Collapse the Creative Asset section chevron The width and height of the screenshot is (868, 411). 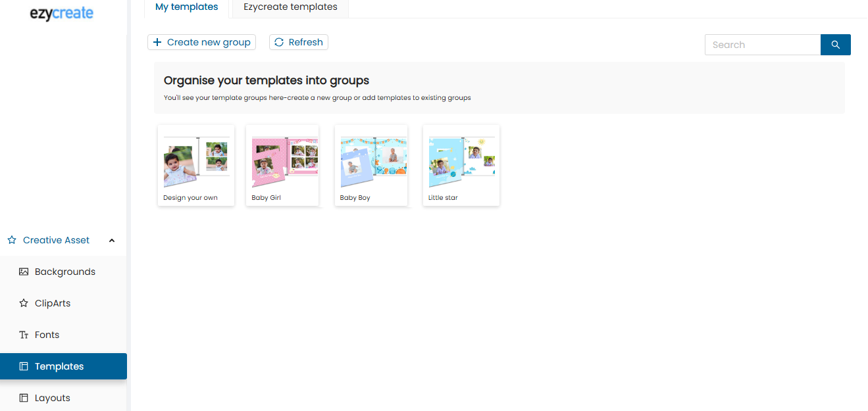pyautogui.click(x=112, y=240)
